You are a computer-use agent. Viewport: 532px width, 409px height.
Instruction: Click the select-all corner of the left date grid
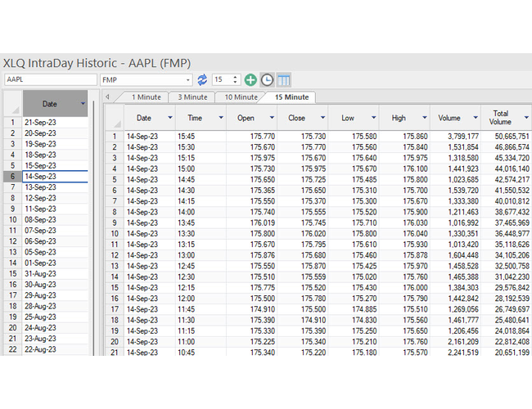click(x=13, y=104)
